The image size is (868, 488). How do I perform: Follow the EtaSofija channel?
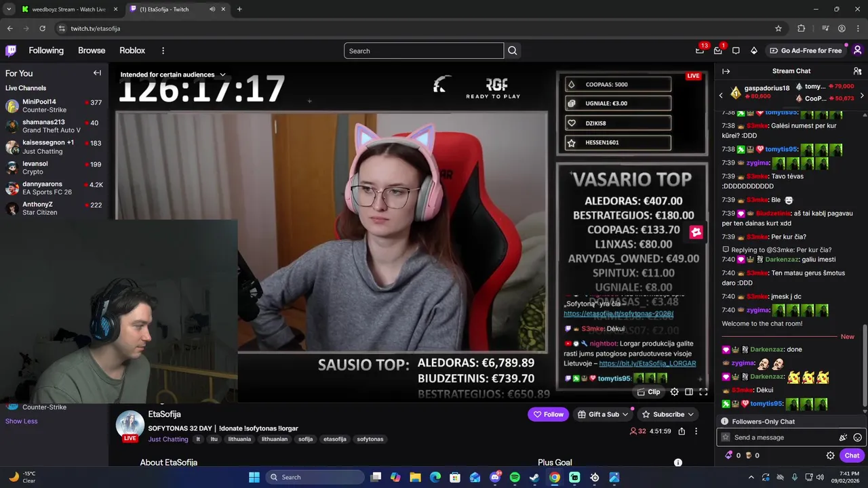click(549, 414)
